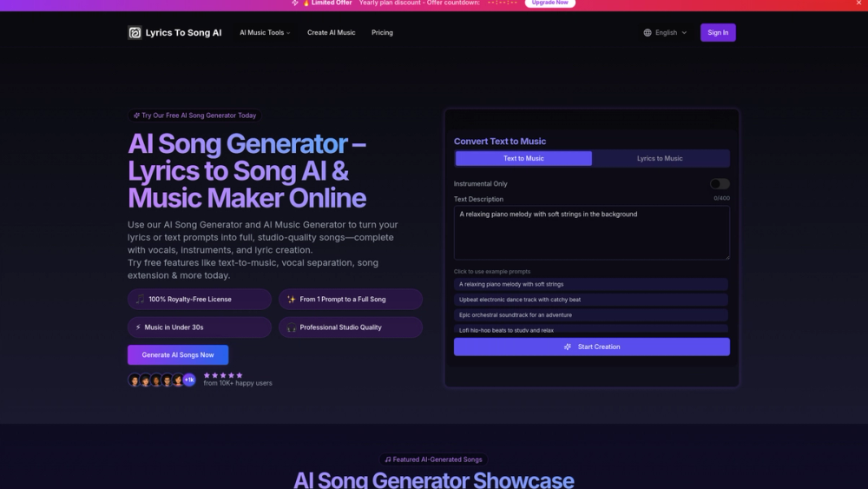Click the Featured AI-Generated Songs tag

tap(433, 459)
